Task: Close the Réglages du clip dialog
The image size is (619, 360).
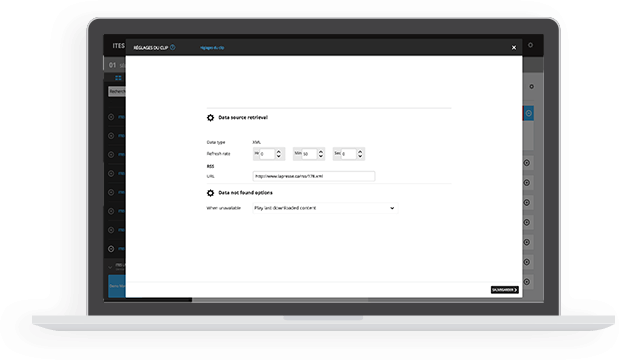Action: (x=514, y=47)
